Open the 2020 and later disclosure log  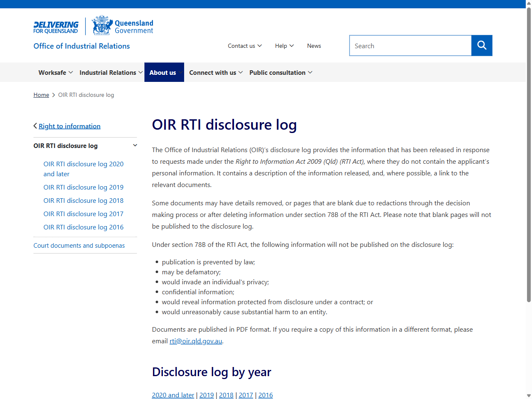click(x=173, y=395)
